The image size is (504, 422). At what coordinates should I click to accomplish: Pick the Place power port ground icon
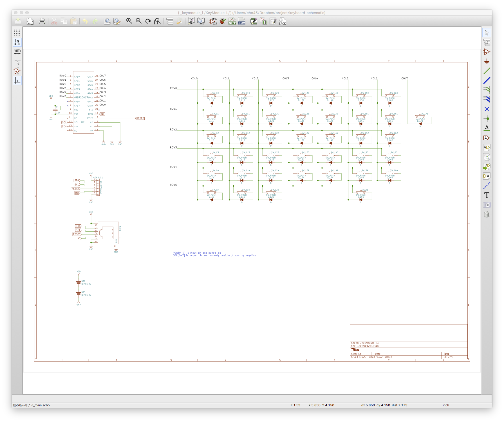point(487,62)
